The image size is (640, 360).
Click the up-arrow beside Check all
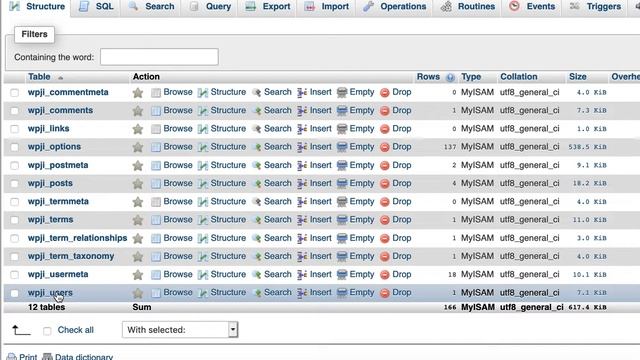[x=21, y=330]
